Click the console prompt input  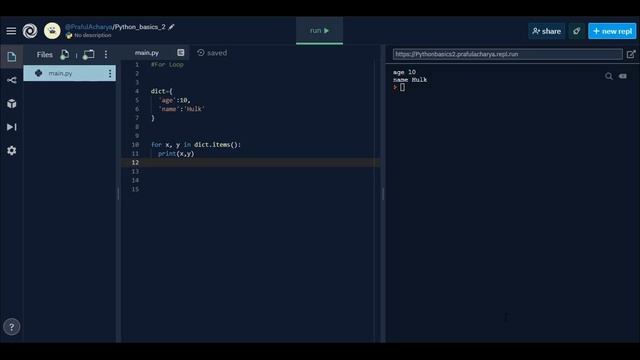pyautogui.click(x=402, y=87)
